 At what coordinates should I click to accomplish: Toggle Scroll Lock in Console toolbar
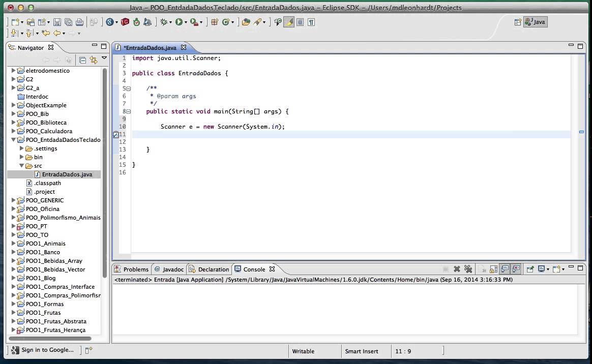coord(493,269)
